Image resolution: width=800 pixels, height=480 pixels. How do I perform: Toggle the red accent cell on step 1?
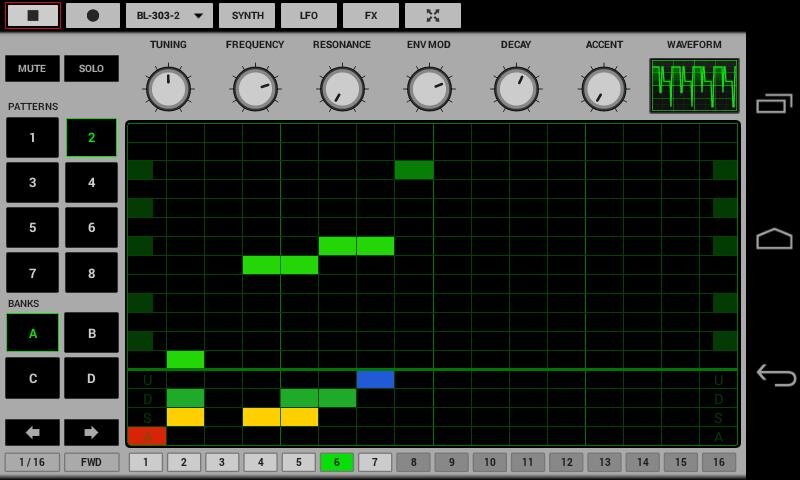[147, 436]
